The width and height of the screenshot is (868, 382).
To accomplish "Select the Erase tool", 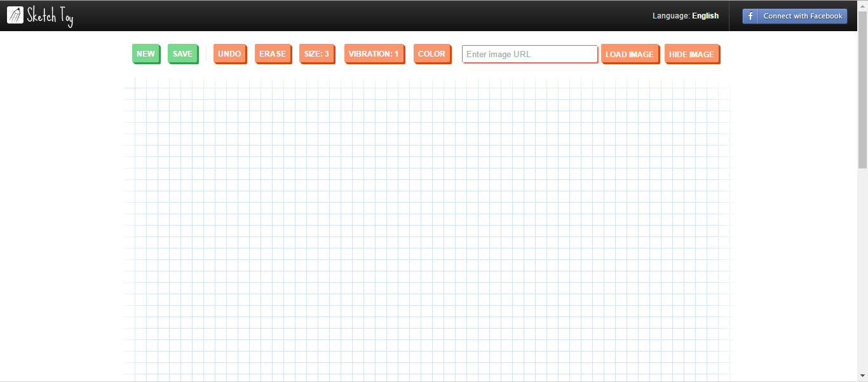I will point(273,54).
